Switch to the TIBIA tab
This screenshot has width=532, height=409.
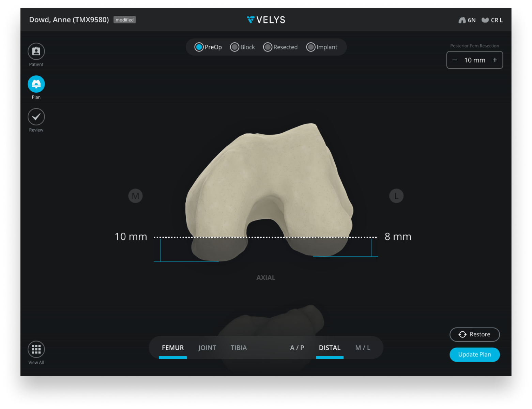[x=239, y=348]
